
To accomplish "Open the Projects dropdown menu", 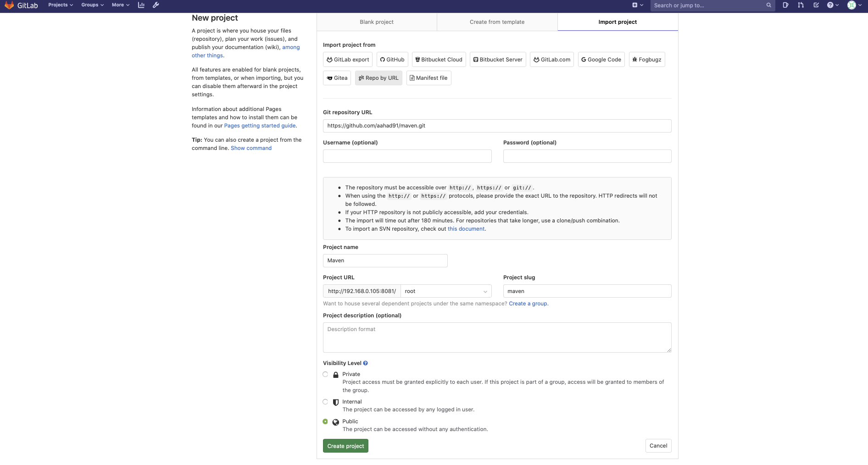I will pyautogui.click(x=61, y=5).
